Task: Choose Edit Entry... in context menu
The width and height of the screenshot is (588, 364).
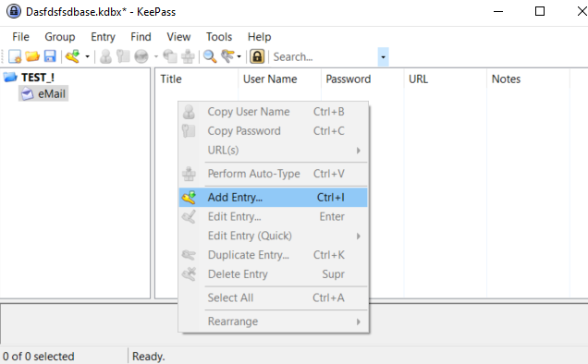Action: [x=273, y=217]
